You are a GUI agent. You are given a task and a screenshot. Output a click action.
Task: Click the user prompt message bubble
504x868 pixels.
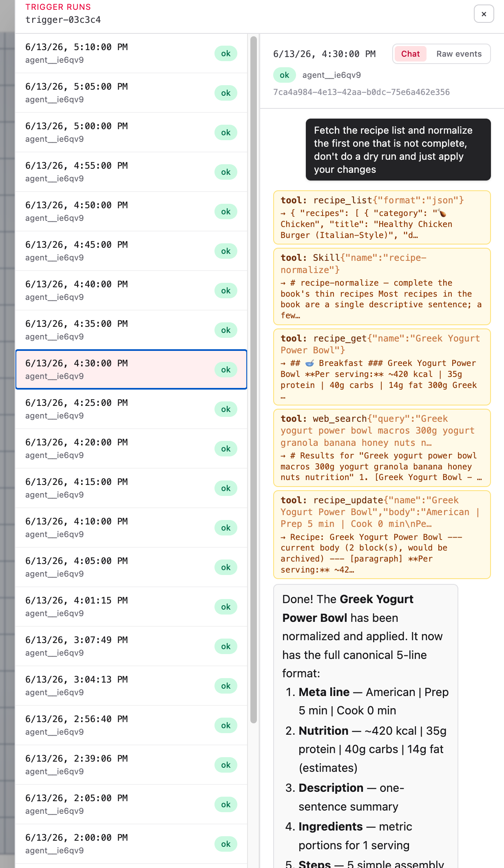[x=398, y=150]
